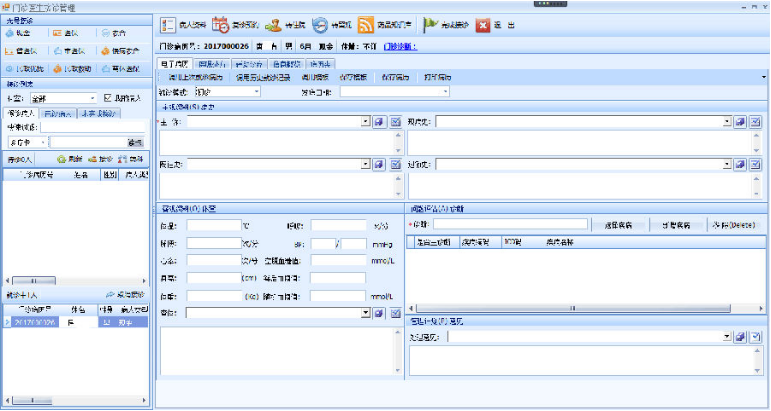Click the body temperature (体温) input field

213,225
